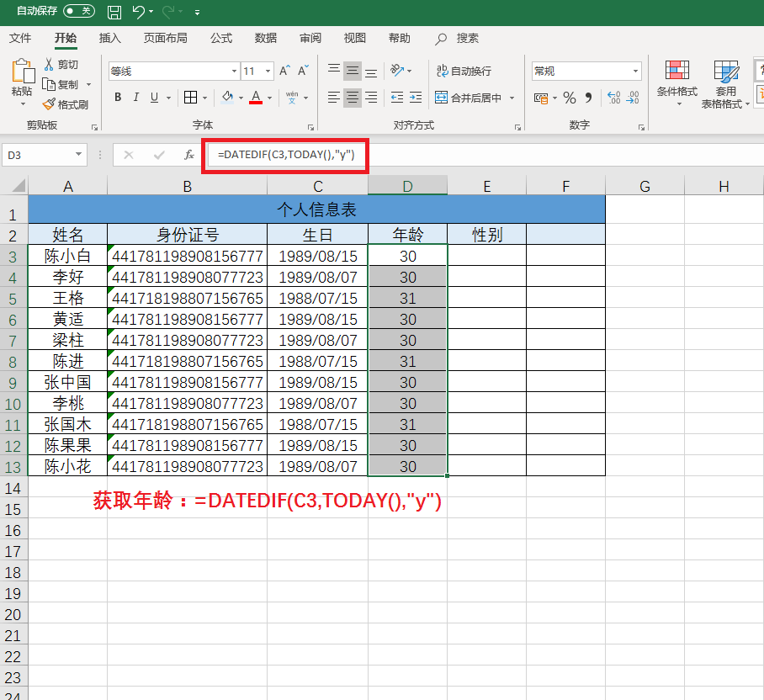The height and width of the screenshot is (700, 764).
Task: Select cell with name 陈小白
Action: click(x=67, y=255)
